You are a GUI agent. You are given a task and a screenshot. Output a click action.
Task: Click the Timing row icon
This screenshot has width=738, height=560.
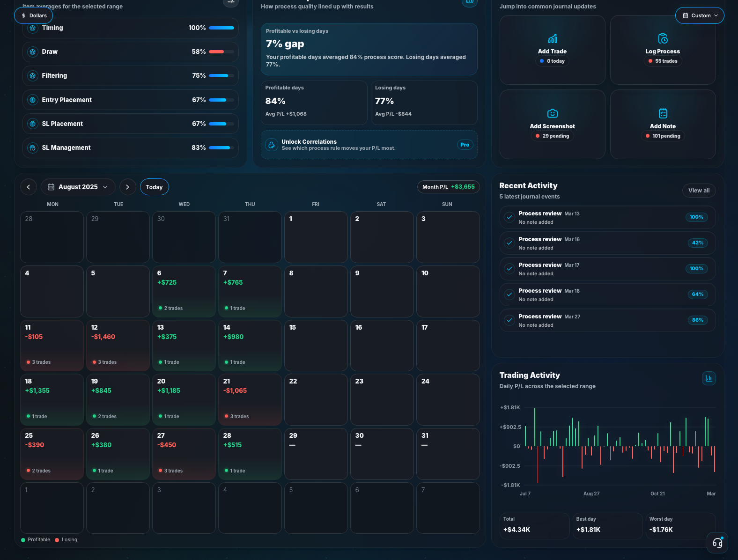tap(32, 28)
